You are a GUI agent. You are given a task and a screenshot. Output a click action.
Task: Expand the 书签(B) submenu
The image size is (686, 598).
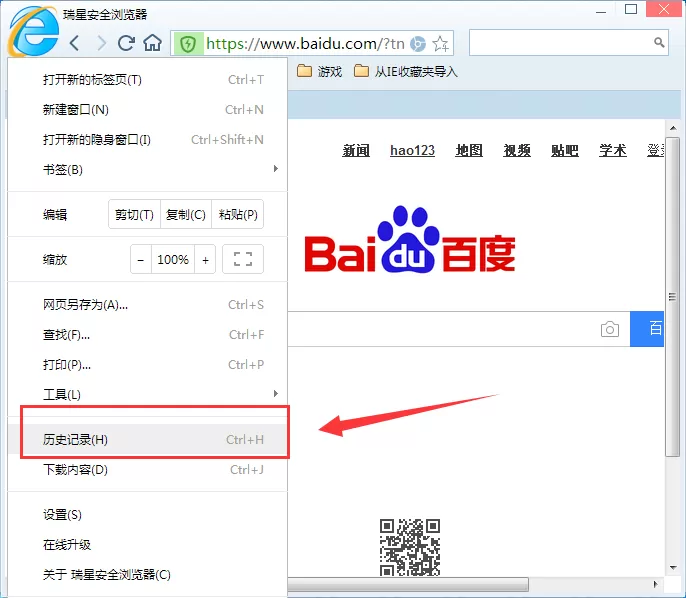(147, 170)
